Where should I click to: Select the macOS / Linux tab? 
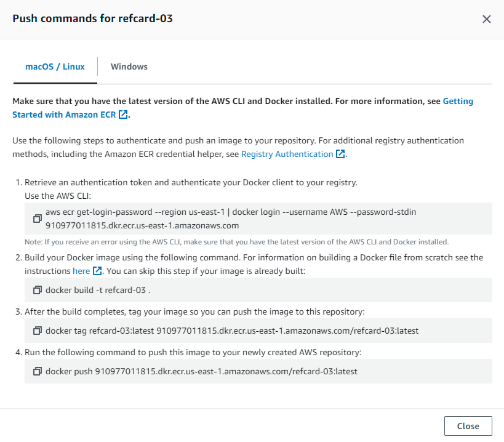click(x=55, y=66)
